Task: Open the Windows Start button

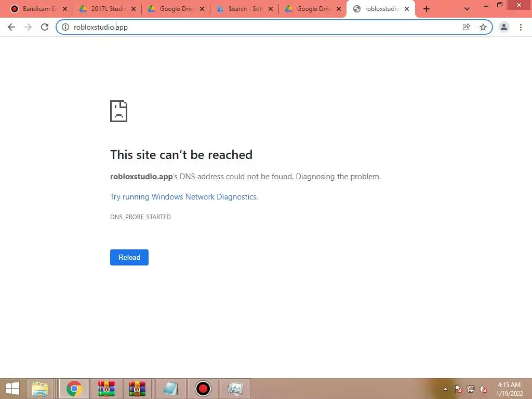Action: (x=12, y=389)
